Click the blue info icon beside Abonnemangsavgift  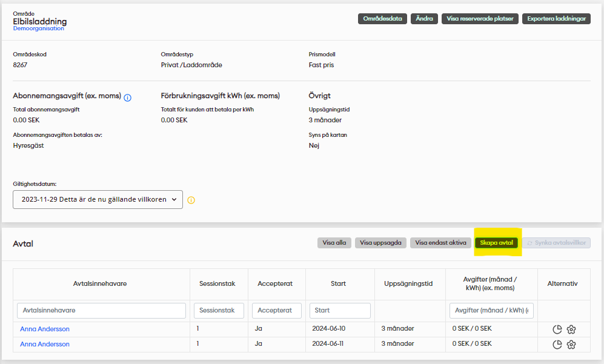coord(128,97)
